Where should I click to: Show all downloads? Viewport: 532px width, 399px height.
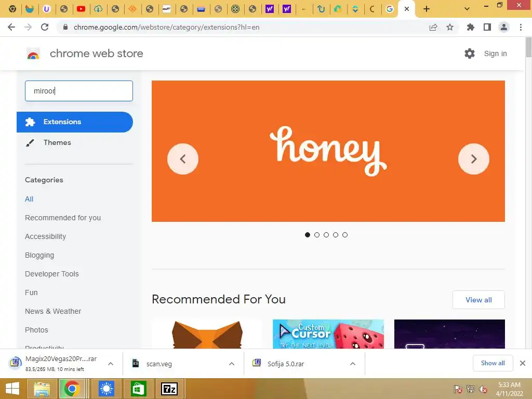(x=493, y=363)
